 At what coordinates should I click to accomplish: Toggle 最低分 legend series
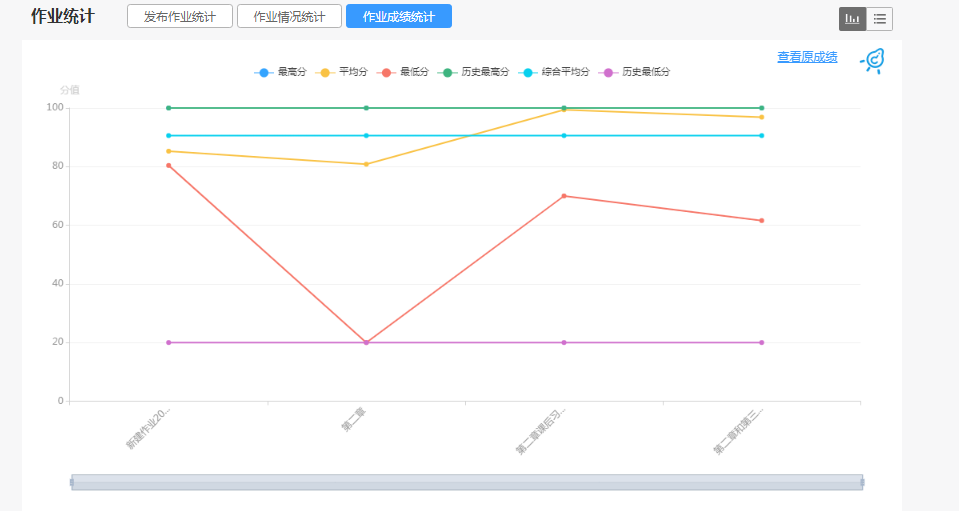(402, 72)
